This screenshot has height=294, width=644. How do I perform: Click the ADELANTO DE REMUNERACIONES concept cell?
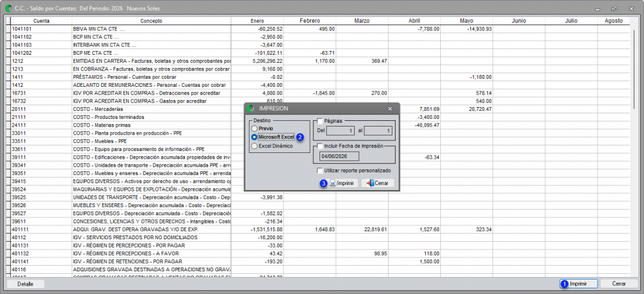click(x=151, y=85)
